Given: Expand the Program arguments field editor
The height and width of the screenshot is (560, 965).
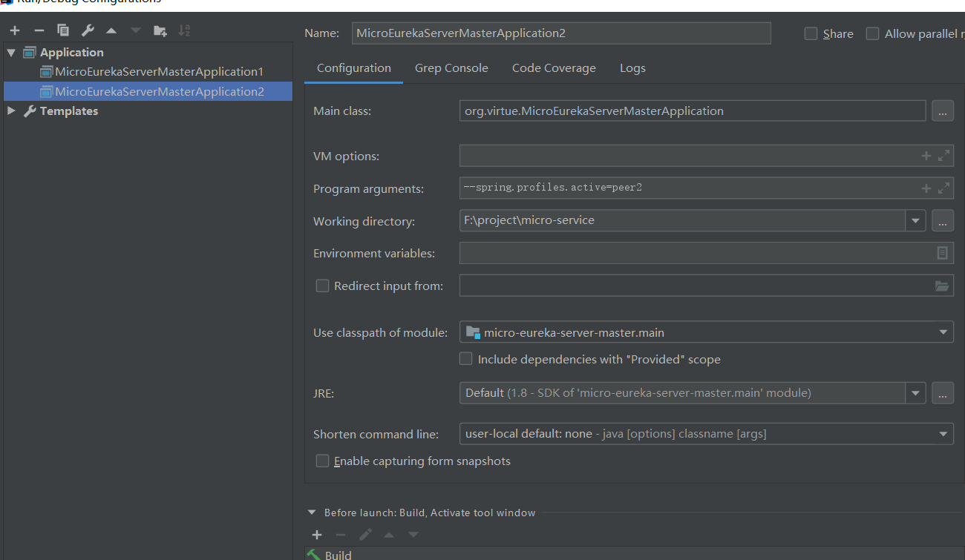Looking at the screenshot, I should coord(943,188).
